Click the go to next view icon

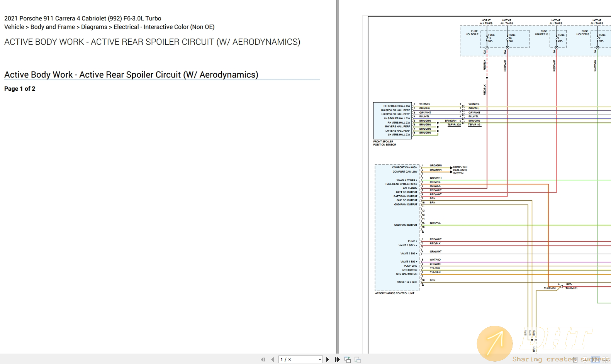point(358,359)
